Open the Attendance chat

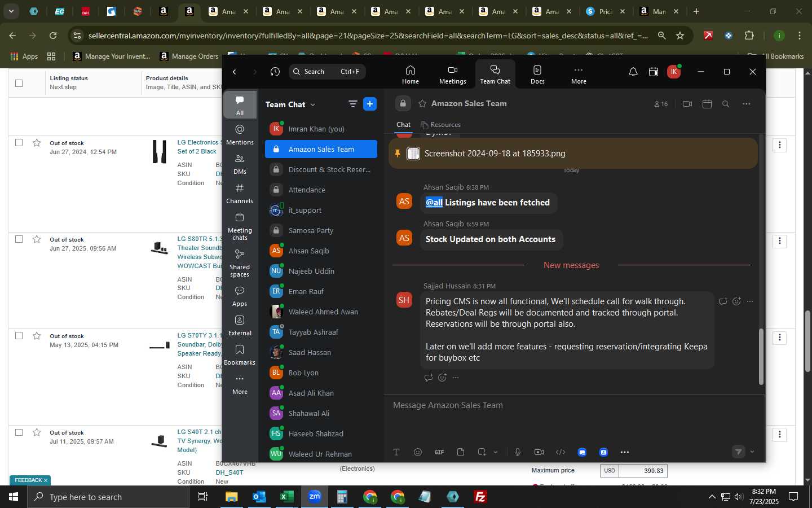coord(321,190)
